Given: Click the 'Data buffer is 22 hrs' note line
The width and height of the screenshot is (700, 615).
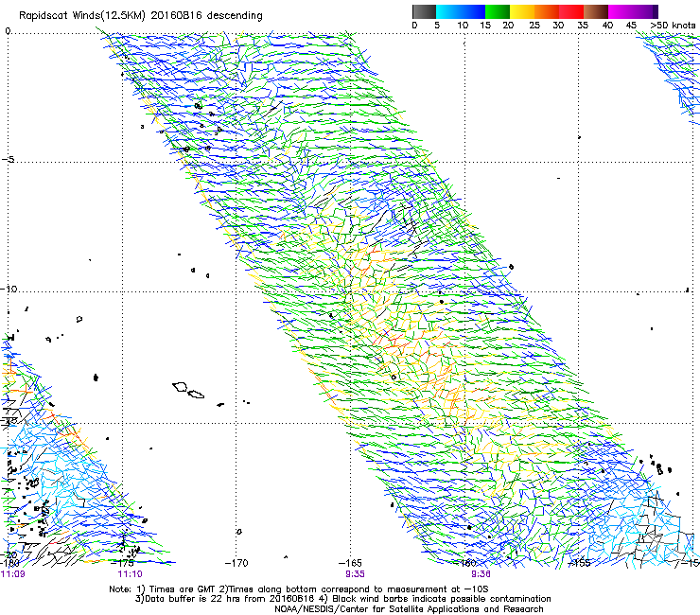Looking at the screenshot, I should 342,599.
